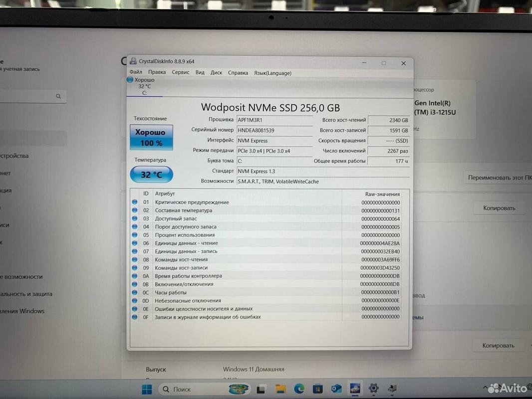532x399 pixels.
Task: Click the 32 °C temperature button
Action: [x=151, y=175]
